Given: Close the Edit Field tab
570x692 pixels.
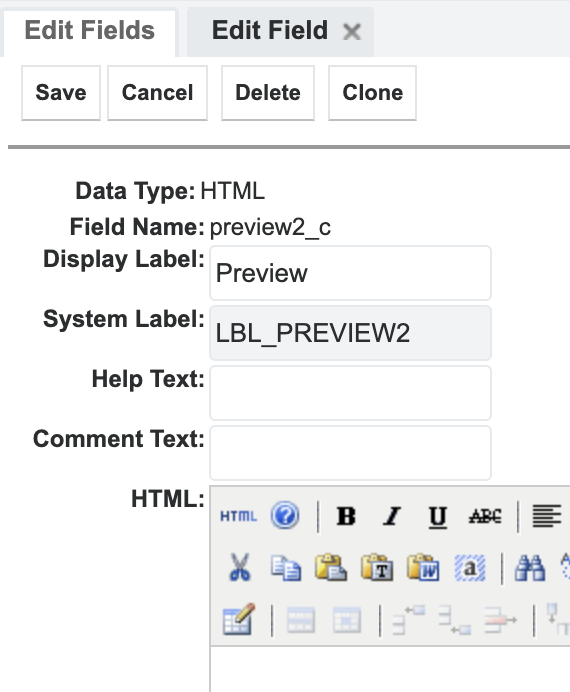Looking at the screenshot, I should pyautogui.click(x=352, y=32).
